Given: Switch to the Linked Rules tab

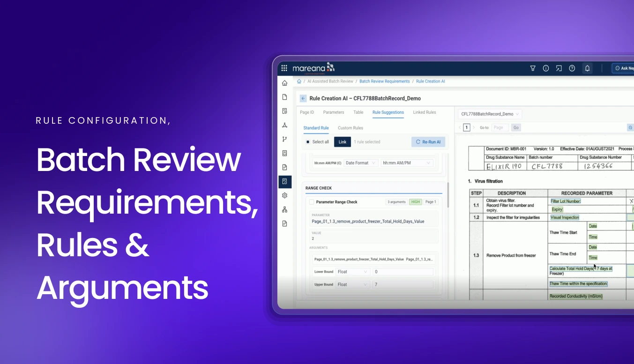Looking at the screenshot, I should (425, 112).
